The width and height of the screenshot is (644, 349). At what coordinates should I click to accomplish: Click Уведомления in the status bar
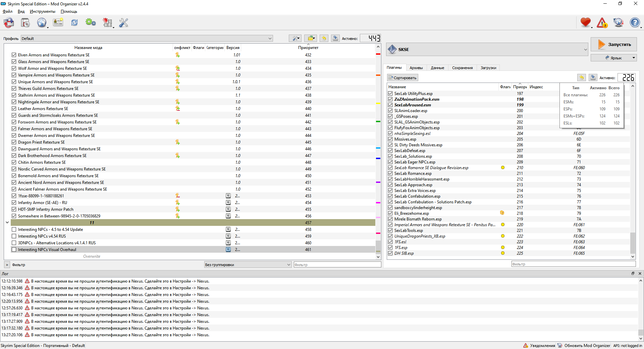click(539, 345)
